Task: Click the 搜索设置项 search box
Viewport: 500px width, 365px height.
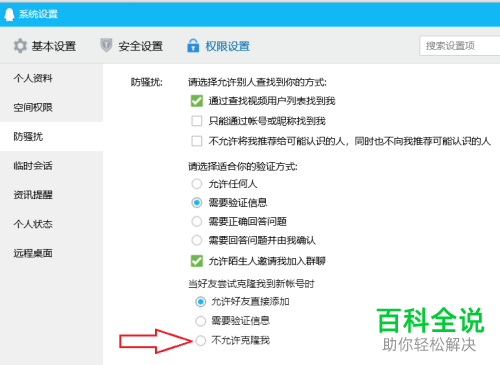Action: click(x=459, y=46)
